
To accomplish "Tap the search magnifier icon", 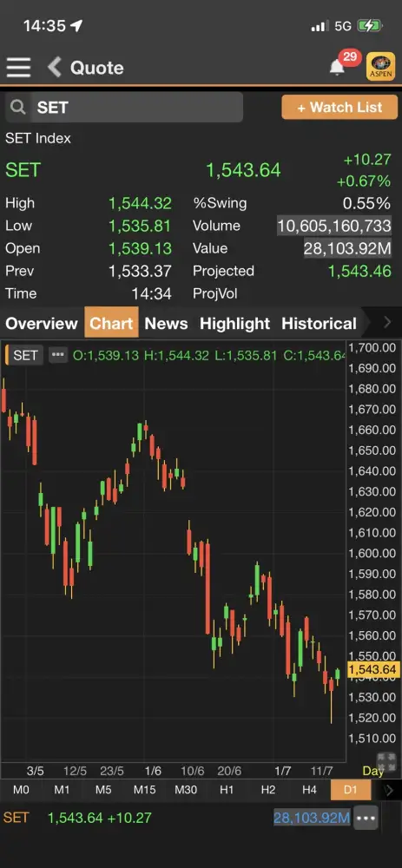I will (17, 108).
